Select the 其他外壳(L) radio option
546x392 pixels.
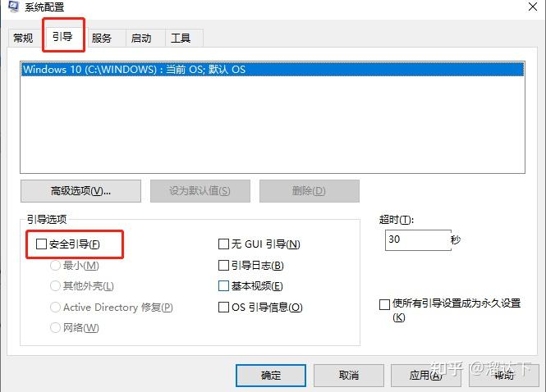click(x=55, y=286)
